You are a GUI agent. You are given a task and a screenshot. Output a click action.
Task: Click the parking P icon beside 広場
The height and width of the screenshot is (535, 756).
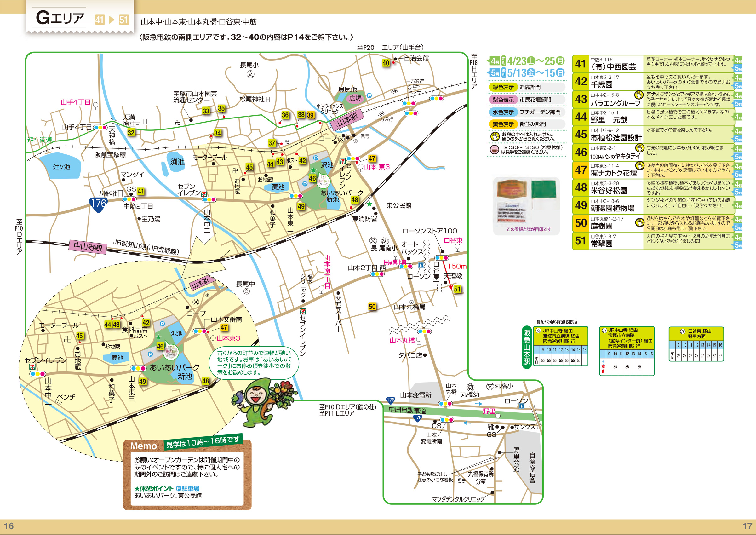click(369, 95)
